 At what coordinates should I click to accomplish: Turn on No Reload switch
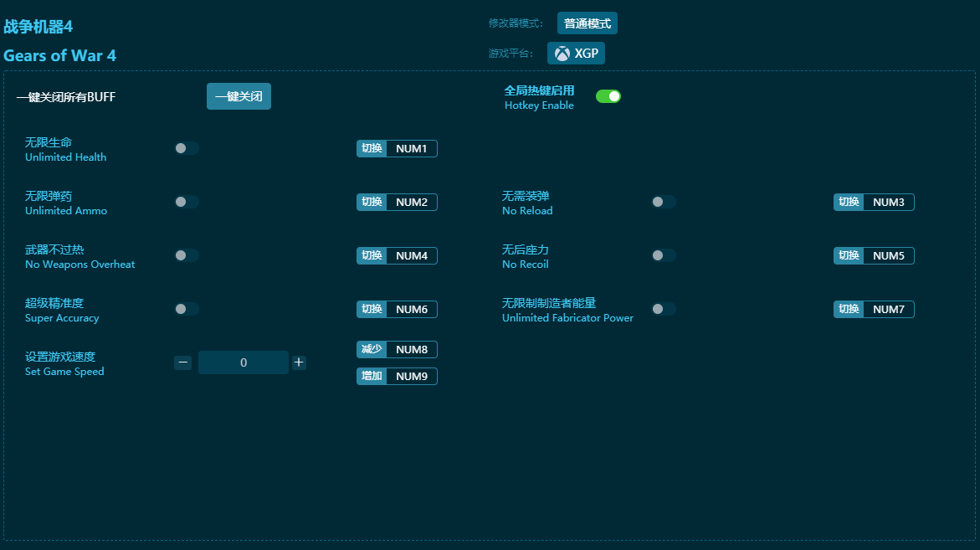(x=664, y=202)
